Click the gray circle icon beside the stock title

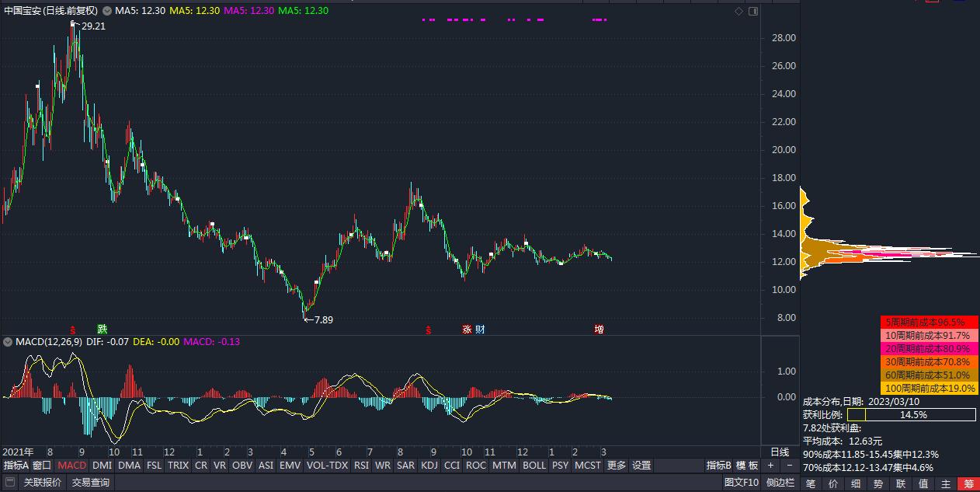[x=106, y=12]
